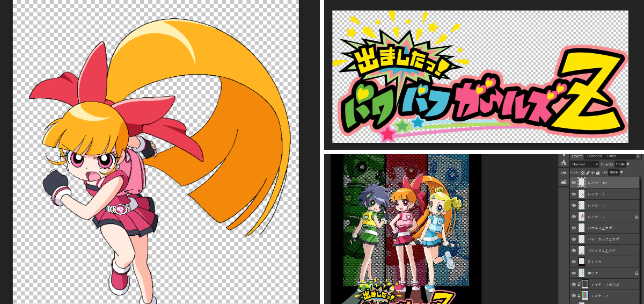
Task: Hide the レイヤー 2 layer
Action: point(574,217)
